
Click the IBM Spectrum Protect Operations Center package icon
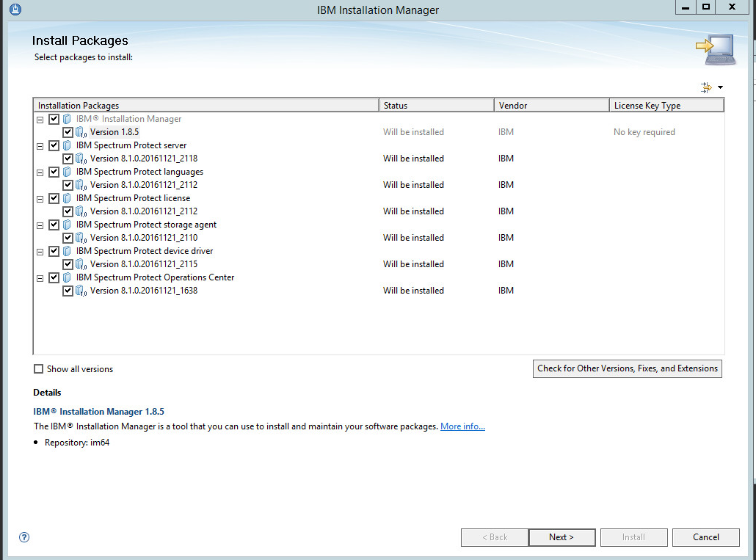click(x=68, y=277)
